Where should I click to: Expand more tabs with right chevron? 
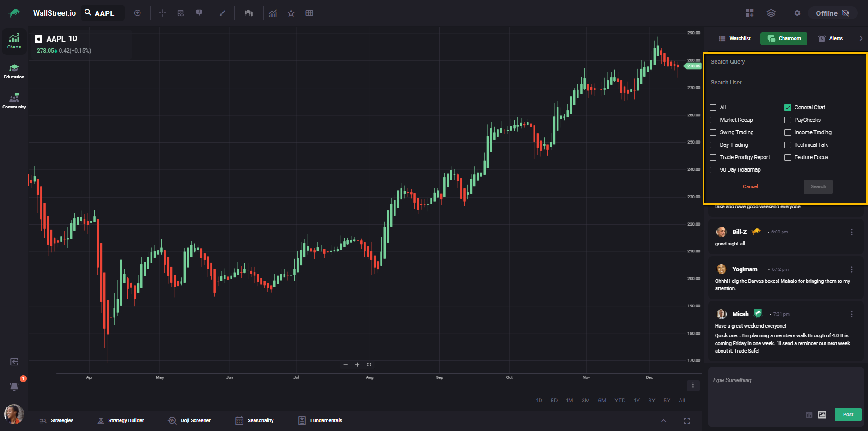click(x=861, y=38)
